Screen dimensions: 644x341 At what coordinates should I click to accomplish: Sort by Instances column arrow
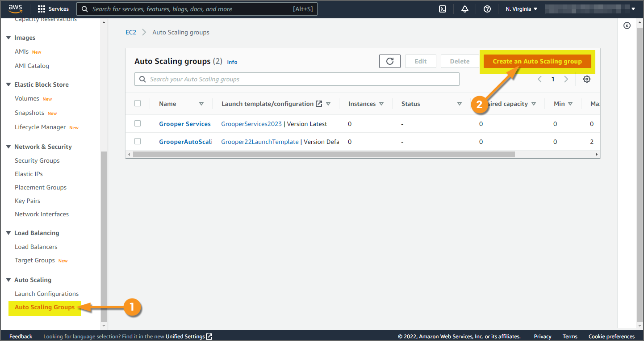381,104
